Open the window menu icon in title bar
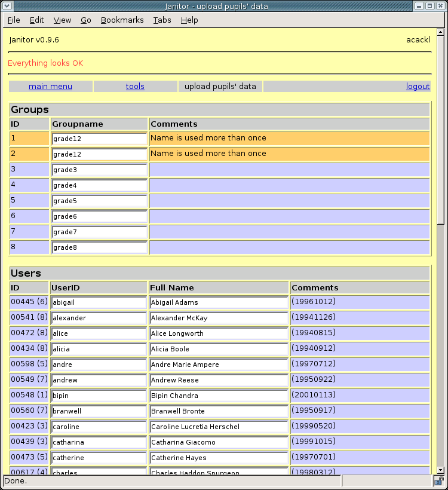This screenshot has height=490, width=448. pyautogui.click(x=7, y=6)
